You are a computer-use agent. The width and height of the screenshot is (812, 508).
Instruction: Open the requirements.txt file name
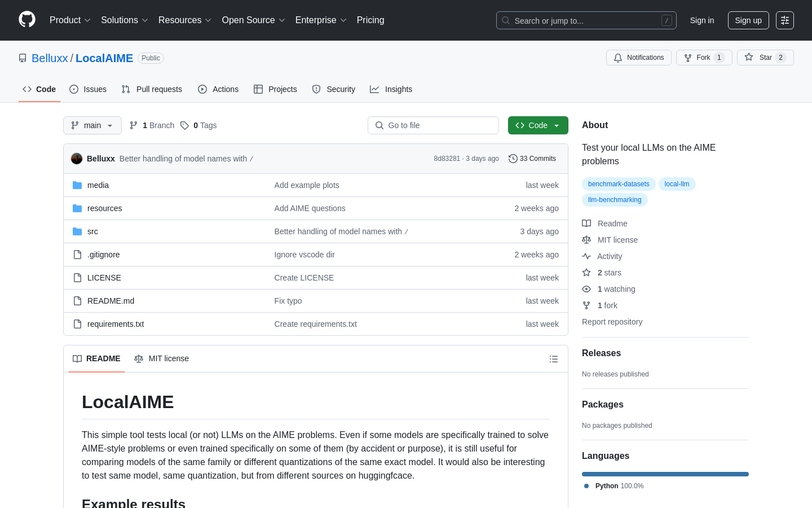(x=116, y=324)
